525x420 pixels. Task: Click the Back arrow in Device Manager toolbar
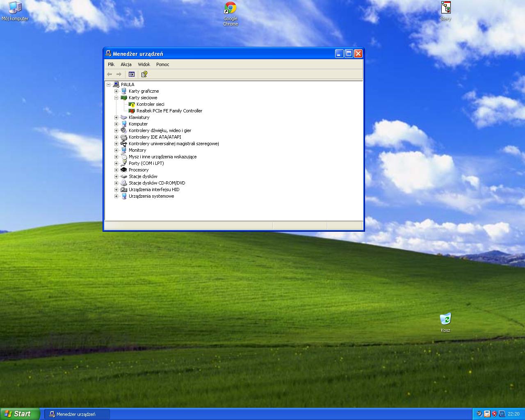click(x=110, y=74)
